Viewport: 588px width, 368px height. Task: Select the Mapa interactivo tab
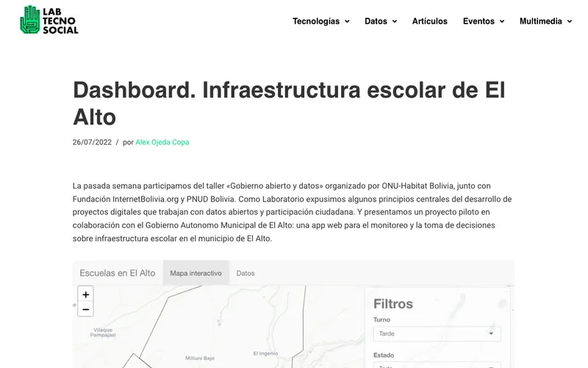[x=196, y=273]
